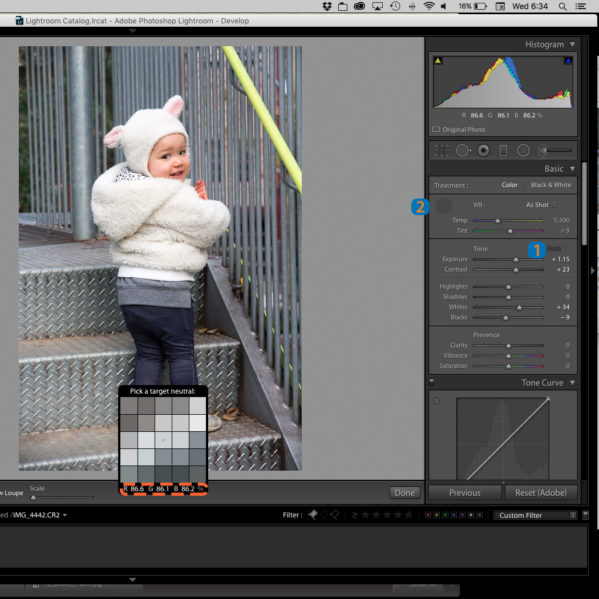
Task: Toggle red color label filter
Action: click(428, 515)
